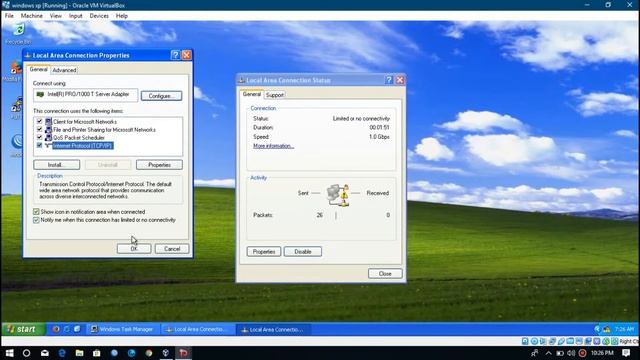Screen dimensions: 640x360
Task: Select General tab in Properties dialog
Action: (38, 69)
